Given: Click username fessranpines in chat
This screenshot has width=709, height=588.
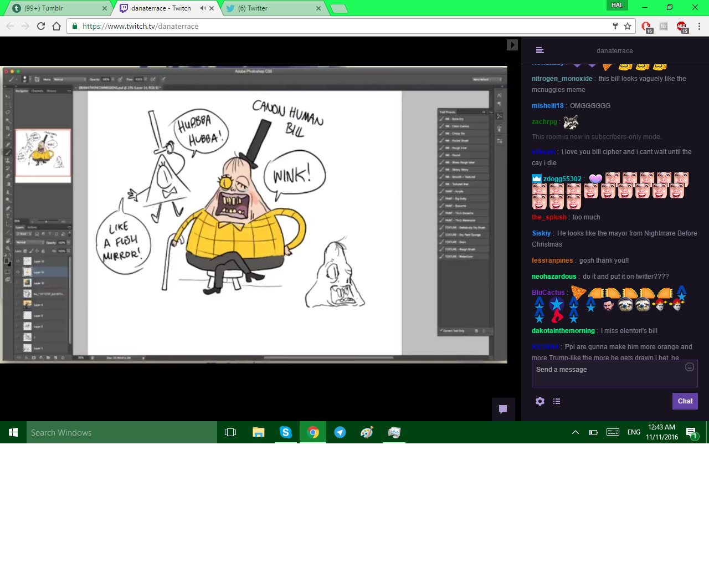Looking at the screenshot, I should (552, 260).
